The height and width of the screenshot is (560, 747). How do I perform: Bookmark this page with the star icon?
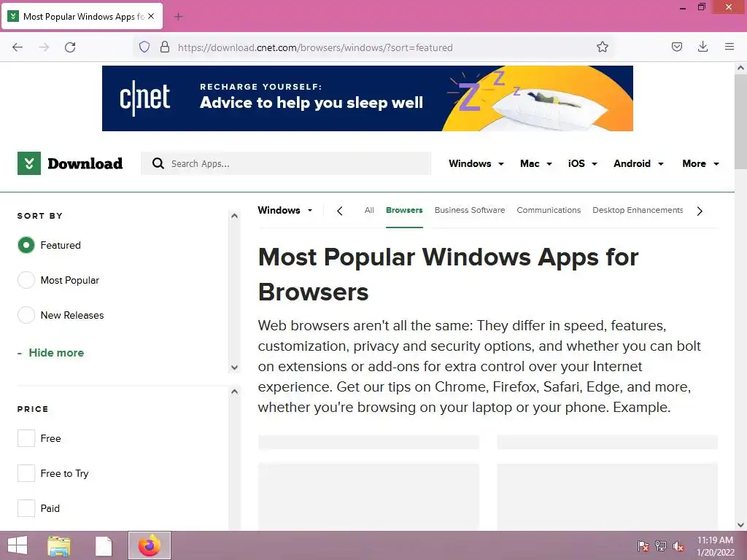[602, 47]
